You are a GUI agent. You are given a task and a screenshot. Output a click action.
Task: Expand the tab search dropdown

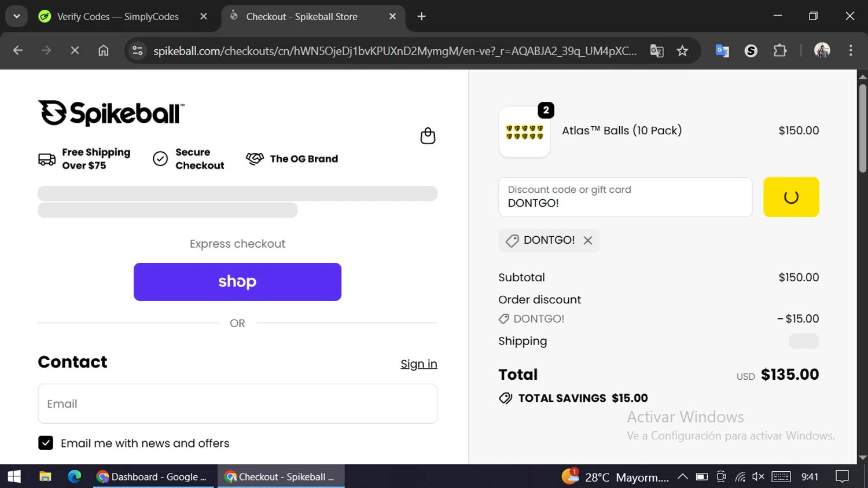click(17, 16)
